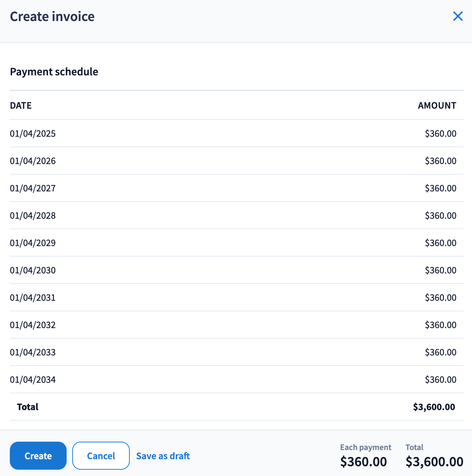Screen dimensions: 472x476
Task: Click the 01/04/2027 schedule entry
Action: click(33, 188)
